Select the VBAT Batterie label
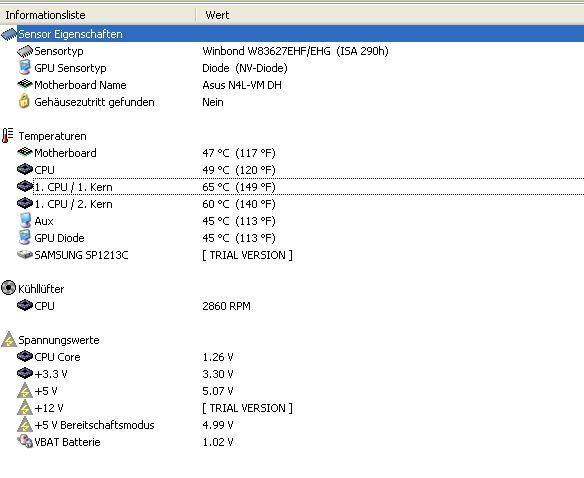Screen dimensions: 584x478 point(67,442)
